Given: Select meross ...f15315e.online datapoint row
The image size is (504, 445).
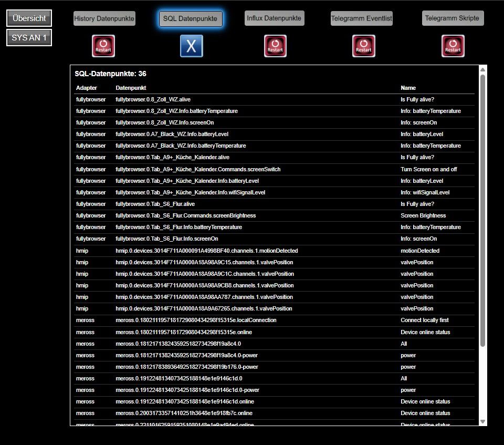Looking at the screenshot, I should click(274, 332).
